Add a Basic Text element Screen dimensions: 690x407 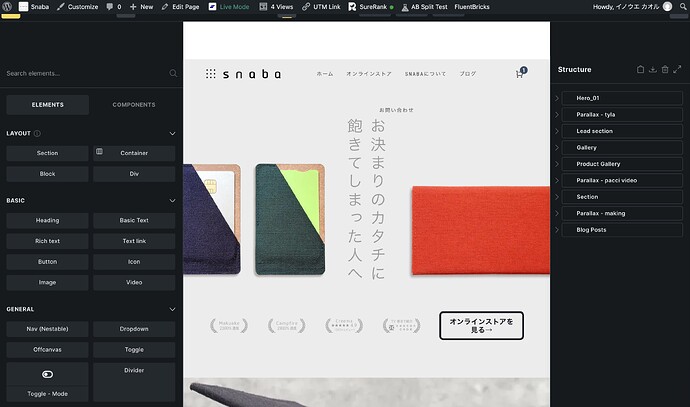(x=134, y=220)
